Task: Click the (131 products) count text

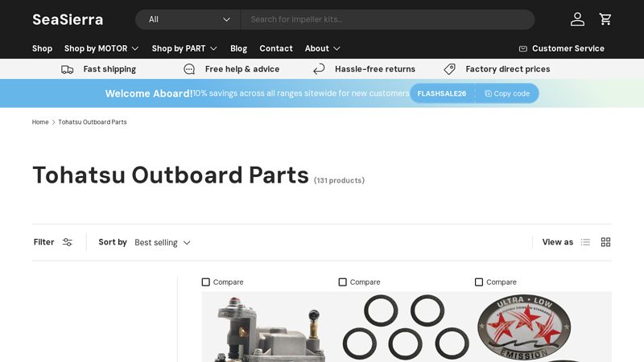Action: click(339, 180)
